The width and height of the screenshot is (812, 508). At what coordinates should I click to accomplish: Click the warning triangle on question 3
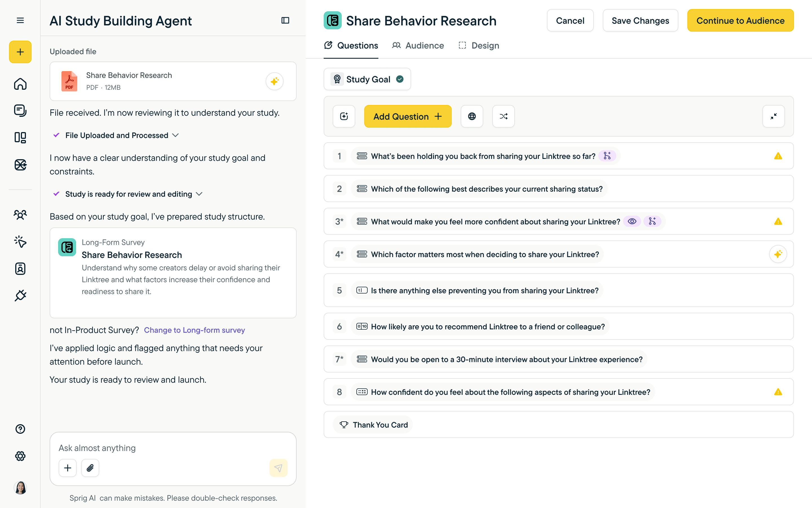[778, 222]
